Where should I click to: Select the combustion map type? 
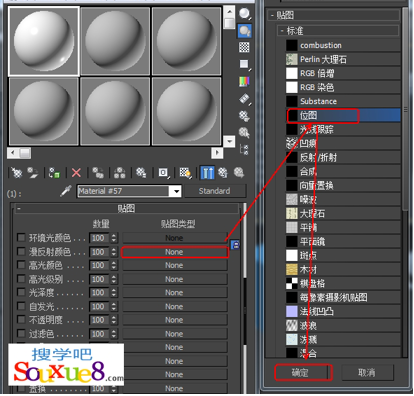click(343, 45)
